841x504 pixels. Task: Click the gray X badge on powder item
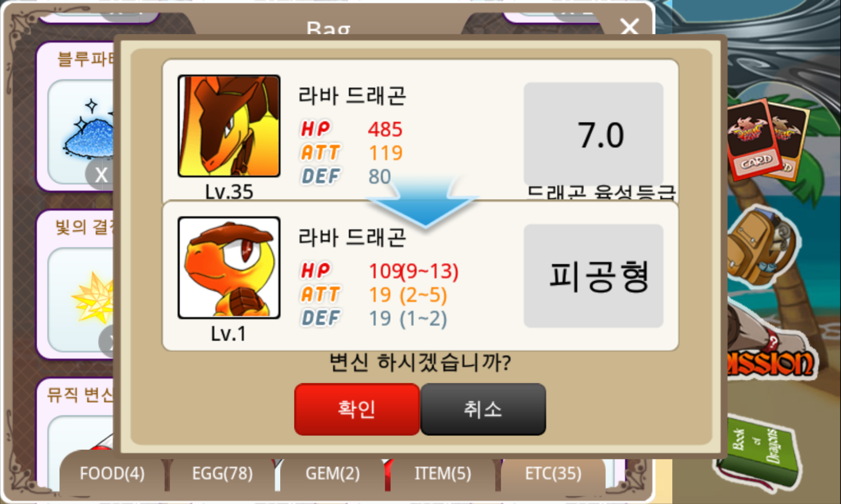pyautogui.click(x=100, y=175)
